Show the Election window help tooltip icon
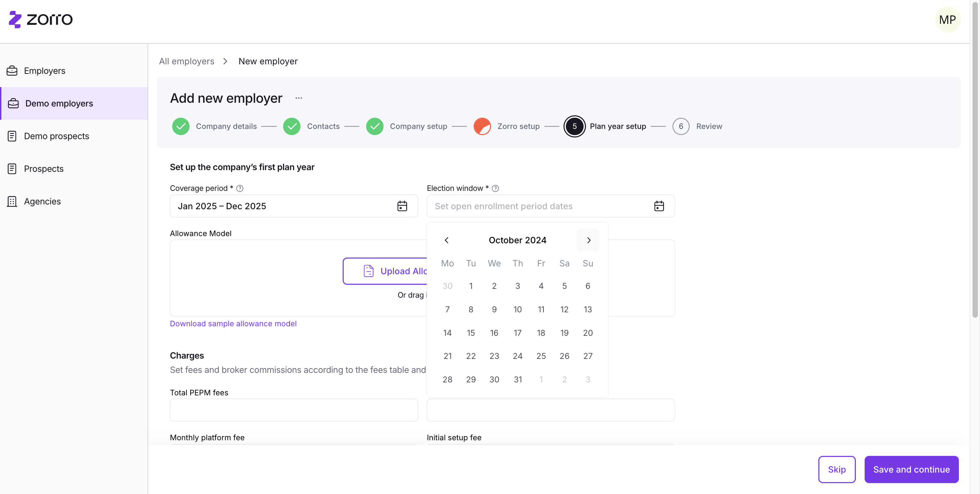This screenshot has height=494, width=980. tap(495, 188)
